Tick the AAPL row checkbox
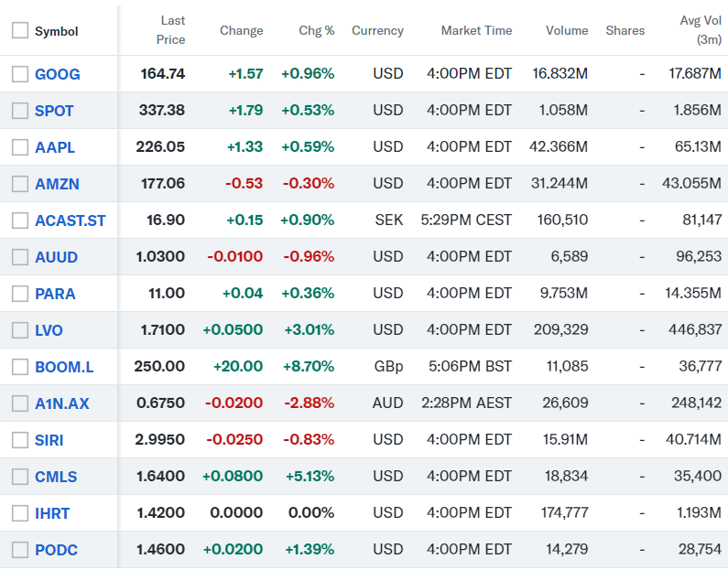The width and height of the screenshot is (728, 570). (x=20, y=147)
